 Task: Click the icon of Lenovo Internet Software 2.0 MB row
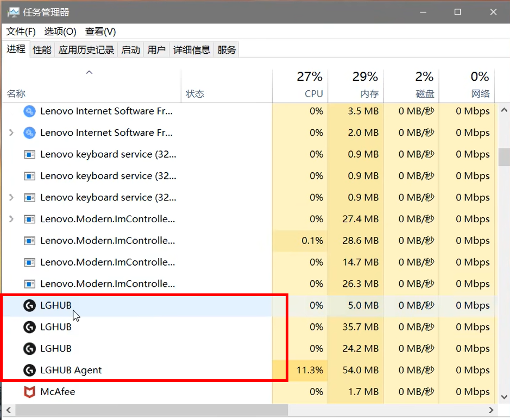point(29,133)
